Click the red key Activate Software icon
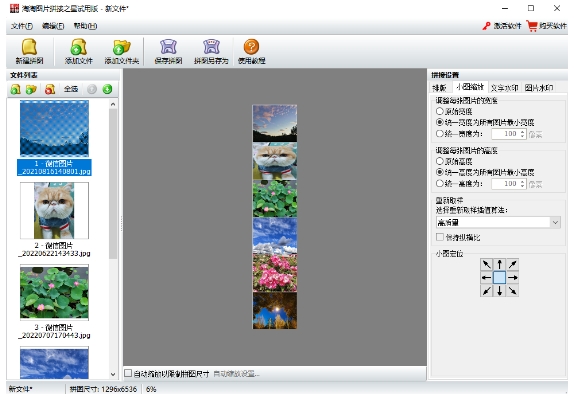The height and width of the screenshot is (397, 574). tap(486, 26)
